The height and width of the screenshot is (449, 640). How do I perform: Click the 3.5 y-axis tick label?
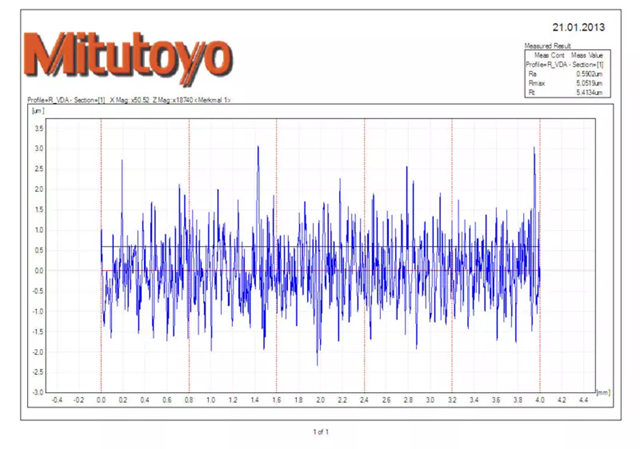pyautogui.click(x=39, y=128)
